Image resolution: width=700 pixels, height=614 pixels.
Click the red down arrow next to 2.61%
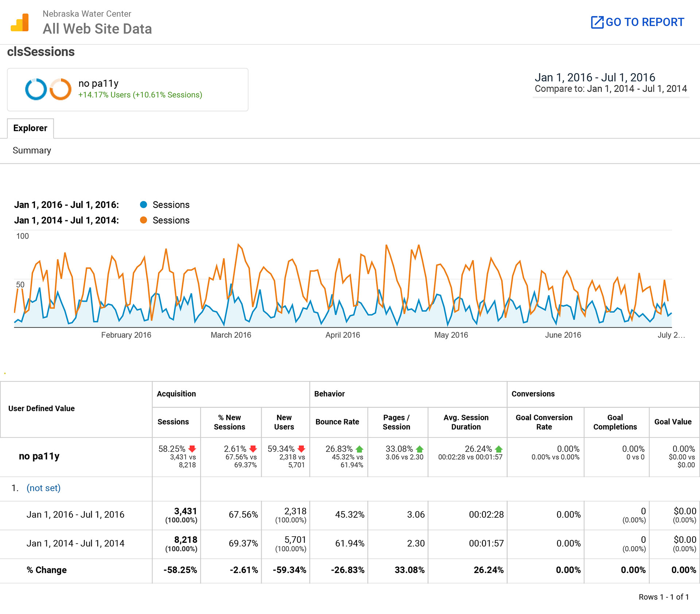(253, 449)
